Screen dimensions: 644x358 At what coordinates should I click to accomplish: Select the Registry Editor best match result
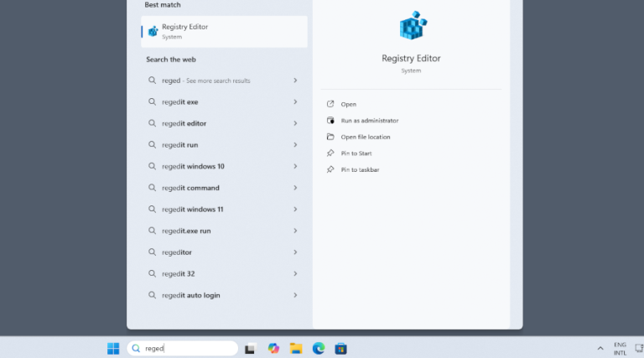(224, 31)
